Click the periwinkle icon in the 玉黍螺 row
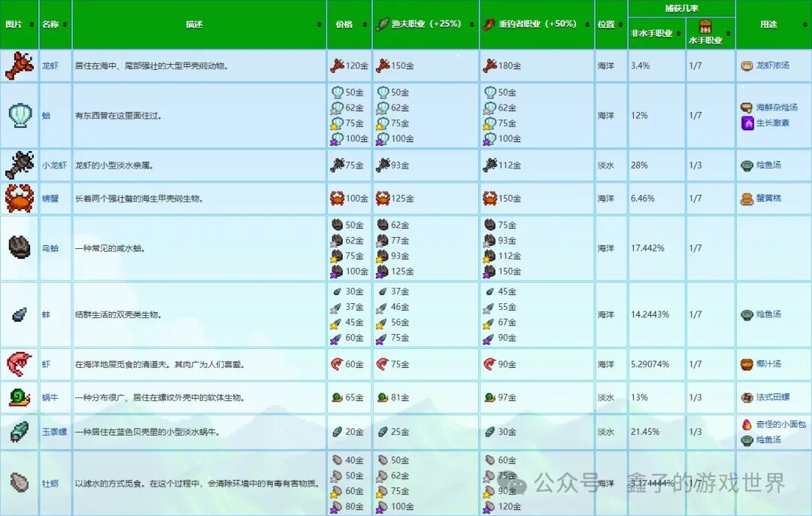This screenshot has height=516, width=812. coord(19,432)
